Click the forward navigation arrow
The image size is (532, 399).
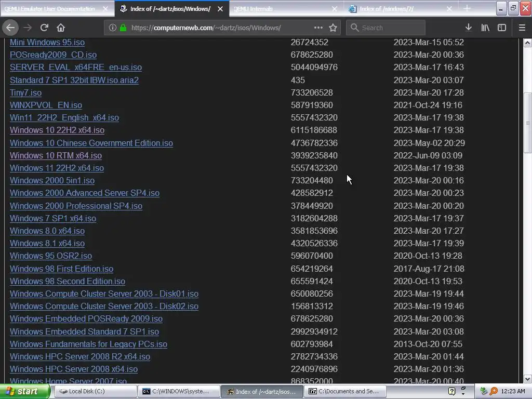click(x=28, y=28)
